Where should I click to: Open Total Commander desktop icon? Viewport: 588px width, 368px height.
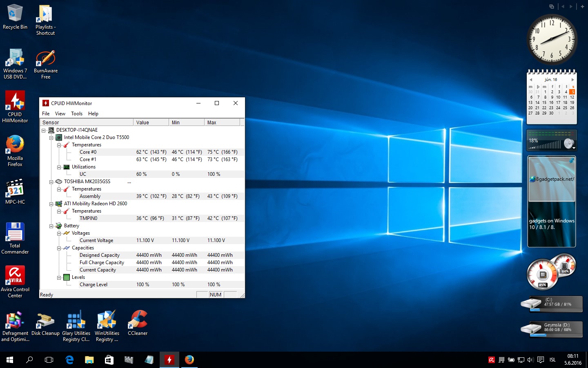click(x=15, y=238)
